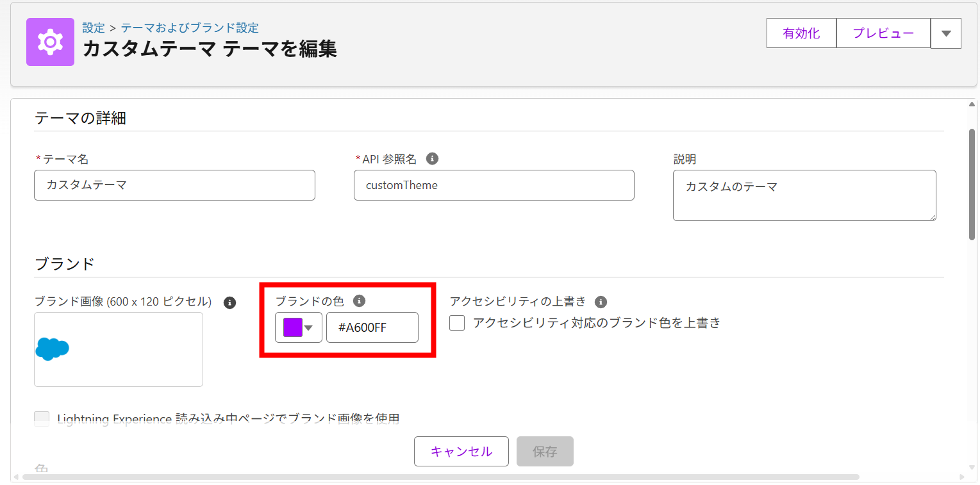Expand the dropdown next to プレビュー
Image resolution: width=980 pixels, height=485 pixels.
(x=946, y=33)
